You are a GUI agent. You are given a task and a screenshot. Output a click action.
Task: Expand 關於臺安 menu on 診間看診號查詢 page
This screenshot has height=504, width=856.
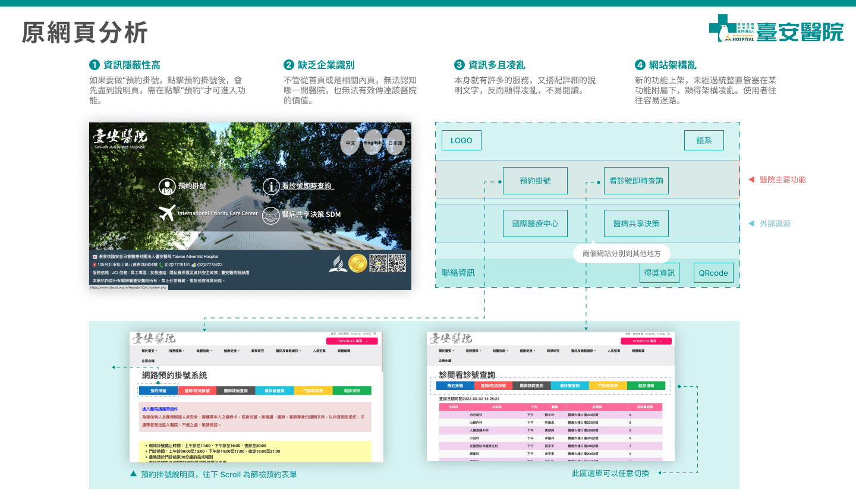point(446,351)
